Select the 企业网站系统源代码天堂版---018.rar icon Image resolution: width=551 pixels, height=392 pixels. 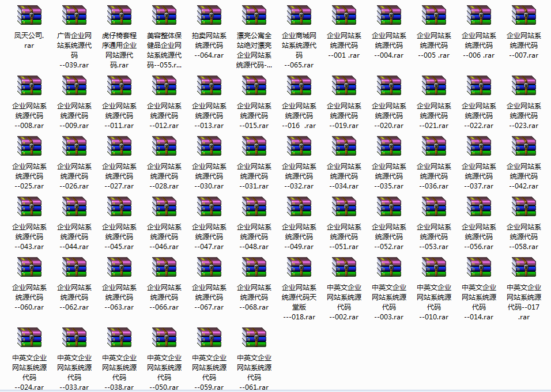299,267
